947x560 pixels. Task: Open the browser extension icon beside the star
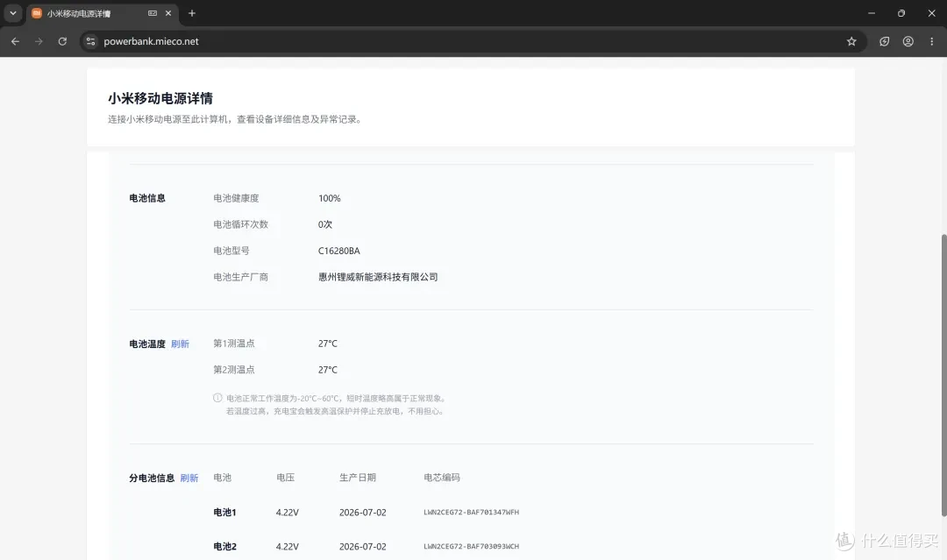tap(884, 42)
